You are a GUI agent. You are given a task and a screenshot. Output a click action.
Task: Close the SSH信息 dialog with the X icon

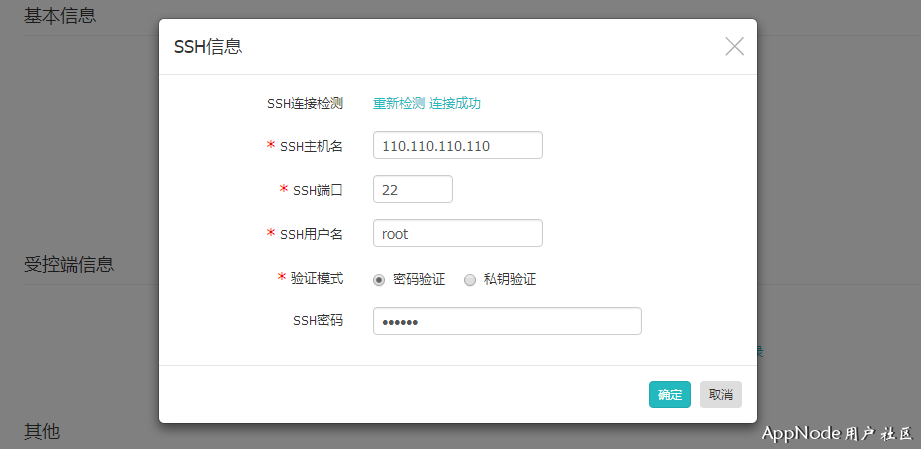[735, 46]
